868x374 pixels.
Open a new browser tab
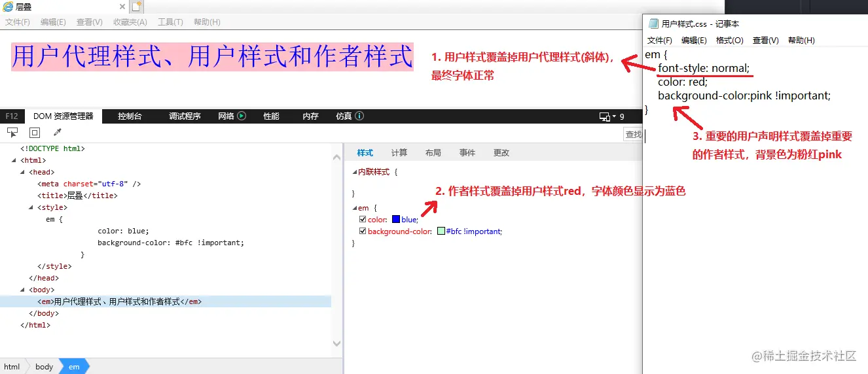[136, 7]
